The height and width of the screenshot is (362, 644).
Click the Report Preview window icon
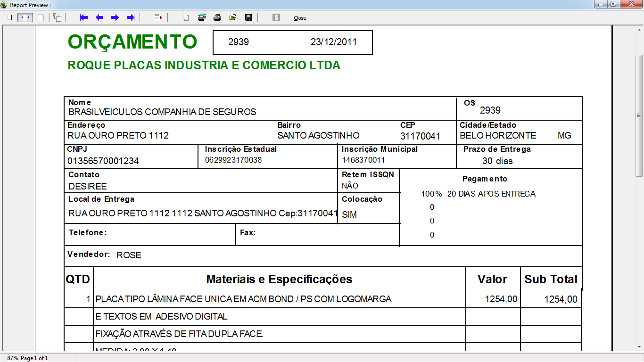[4, 4]
